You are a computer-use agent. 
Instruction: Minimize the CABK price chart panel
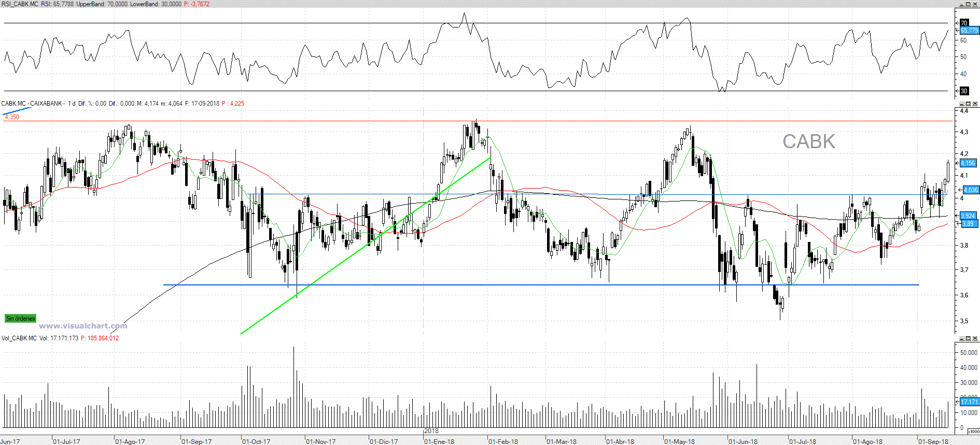[961, 104]
